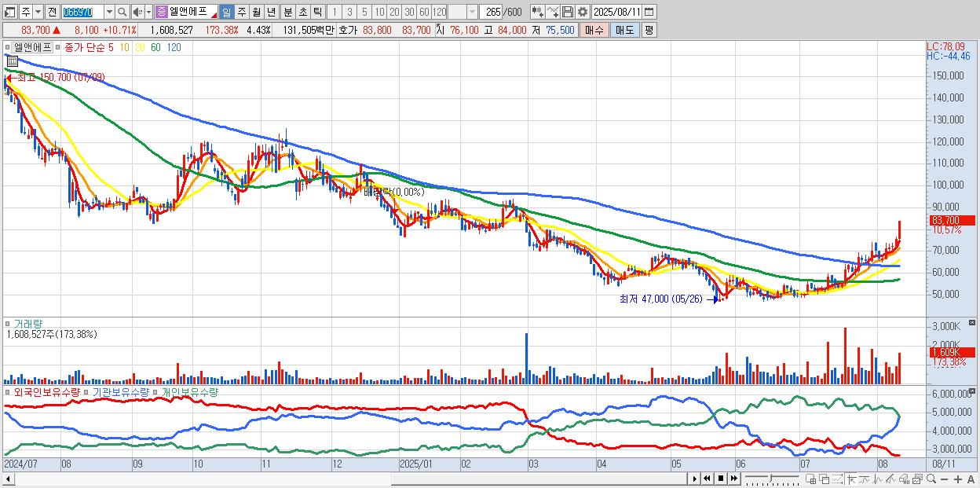This screenshot has width=980, height=488.
Task: Toggle the crosshair cursor icon
Action: pos(852,479)
